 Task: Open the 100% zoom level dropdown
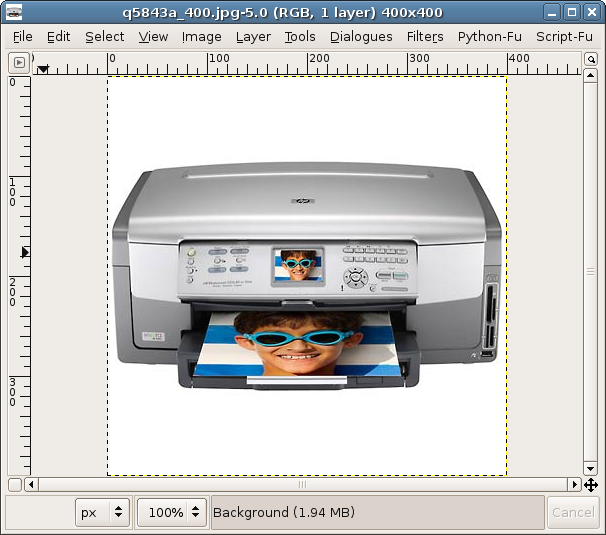pyautogui.click(x=171, y=513)
